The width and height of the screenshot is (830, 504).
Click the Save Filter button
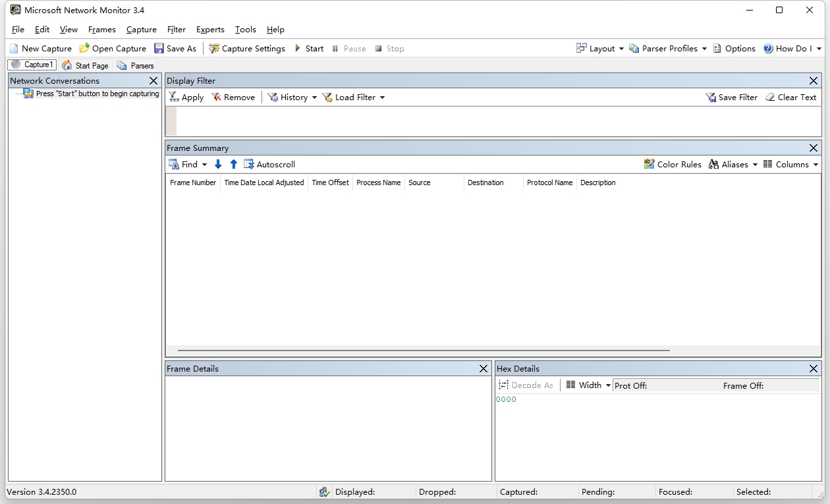coord(731,97)
